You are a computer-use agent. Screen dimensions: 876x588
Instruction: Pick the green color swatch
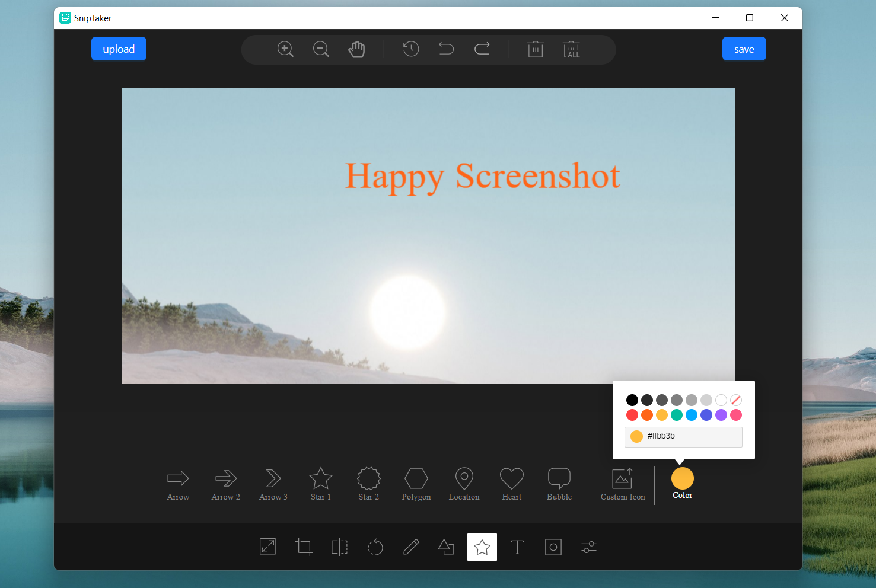coord(677,415)
